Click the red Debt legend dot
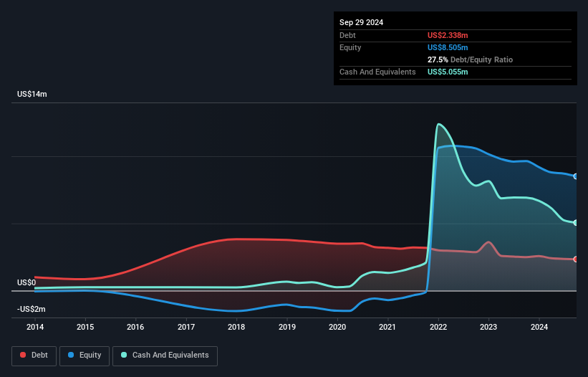This screenshot has width=588, height=377. [23, 355]
